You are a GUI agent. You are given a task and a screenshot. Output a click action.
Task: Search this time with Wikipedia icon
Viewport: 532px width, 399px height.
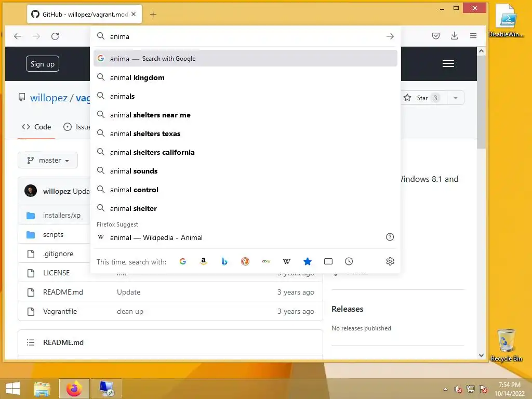coord(287,261)
